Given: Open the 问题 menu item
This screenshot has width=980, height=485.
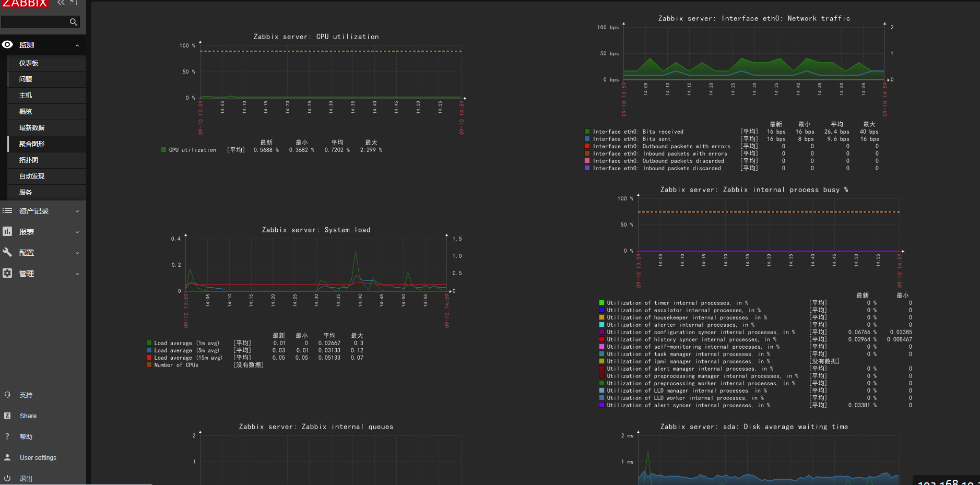Looking at the screenshot, I should 47,79.
